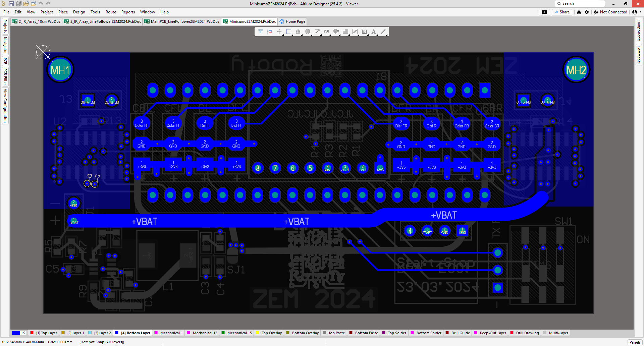The height and width of the screenshot is (346, 644).
Task: Click the Redo arrow icon
Action: click(x=48, y=4)
